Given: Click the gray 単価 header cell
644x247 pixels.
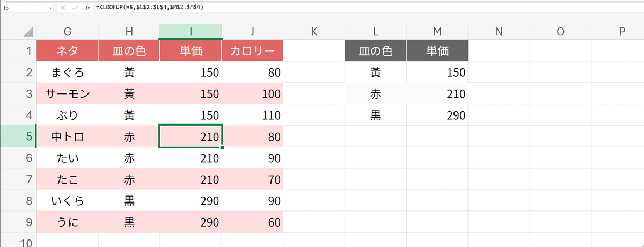Looking at the screenshot, I should click(437, 51).
